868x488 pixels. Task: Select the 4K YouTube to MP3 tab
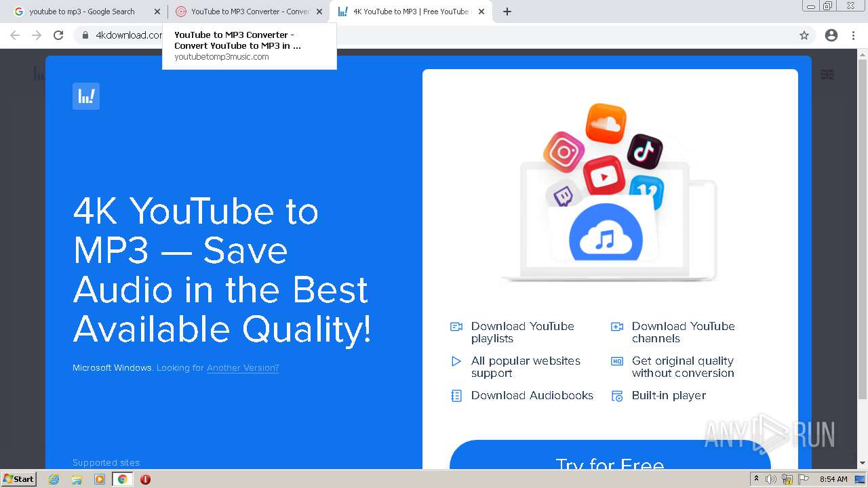[411, 12]
